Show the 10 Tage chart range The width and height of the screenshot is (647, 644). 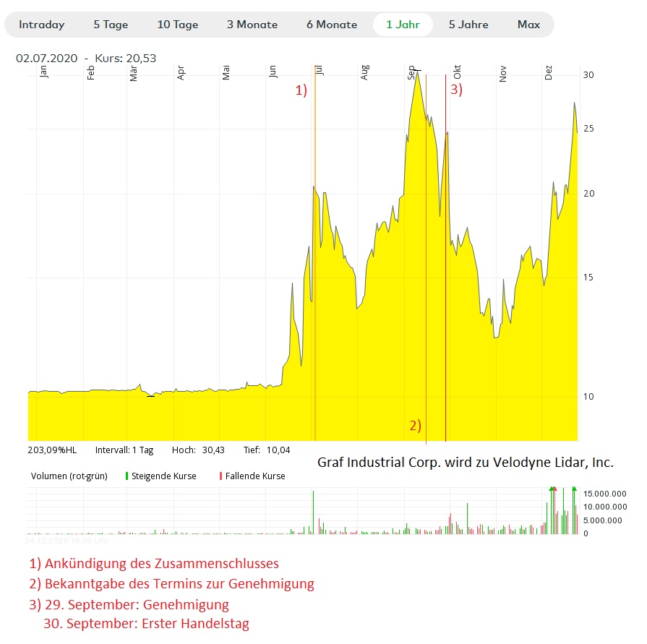pos(178,25)
